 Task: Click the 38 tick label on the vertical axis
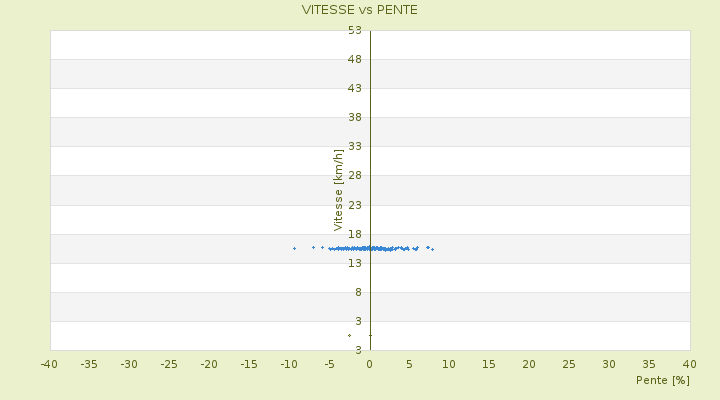[x=355, y=117]
